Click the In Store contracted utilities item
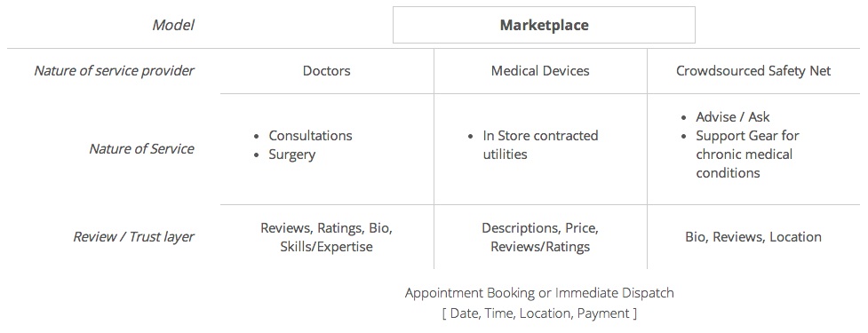The image size is (868, 333). (x=540, y=145)
